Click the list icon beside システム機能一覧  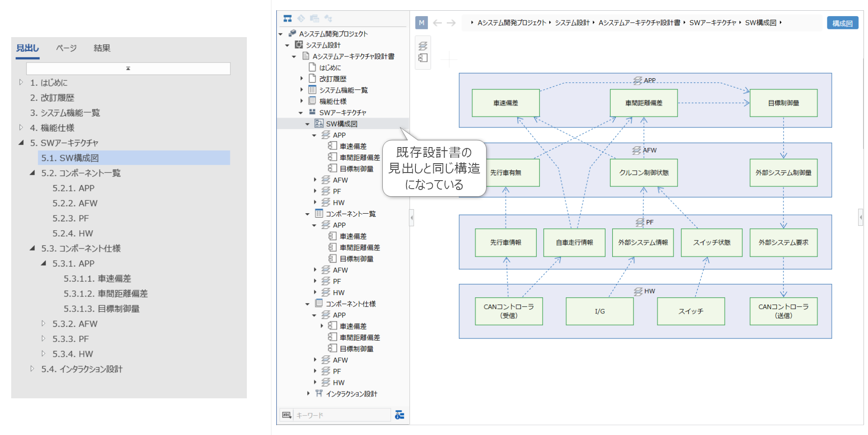[313, 90]
